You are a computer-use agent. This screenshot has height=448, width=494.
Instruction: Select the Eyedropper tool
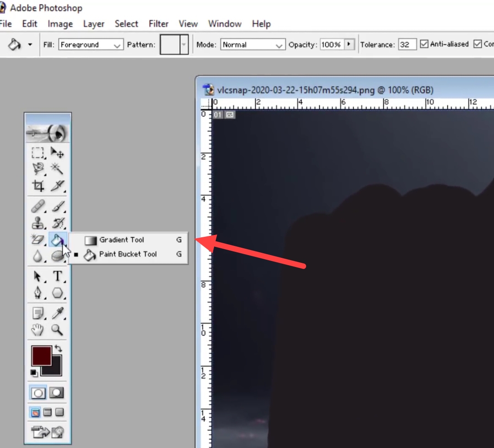click(x=57, y=313)
